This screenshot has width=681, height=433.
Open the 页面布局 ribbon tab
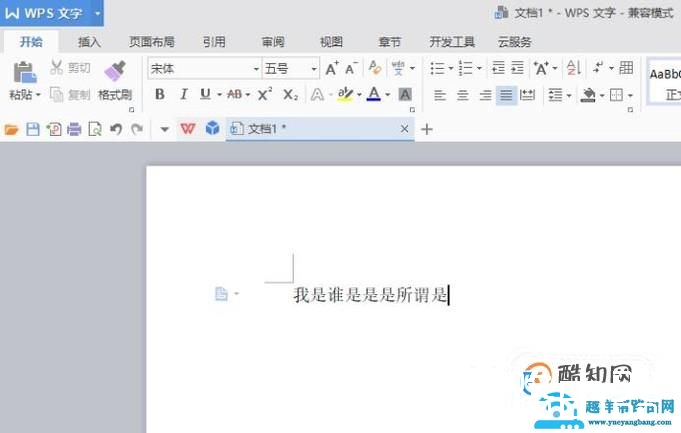pos(152,42)
